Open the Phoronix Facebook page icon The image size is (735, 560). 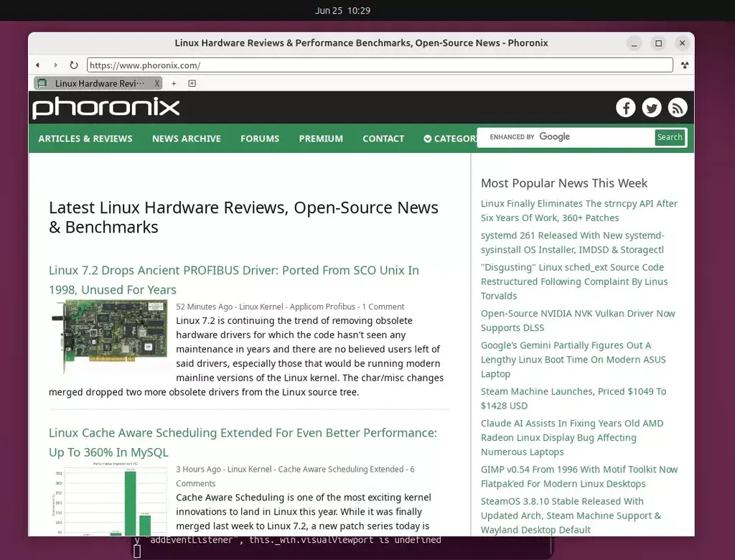coord(625,108)
